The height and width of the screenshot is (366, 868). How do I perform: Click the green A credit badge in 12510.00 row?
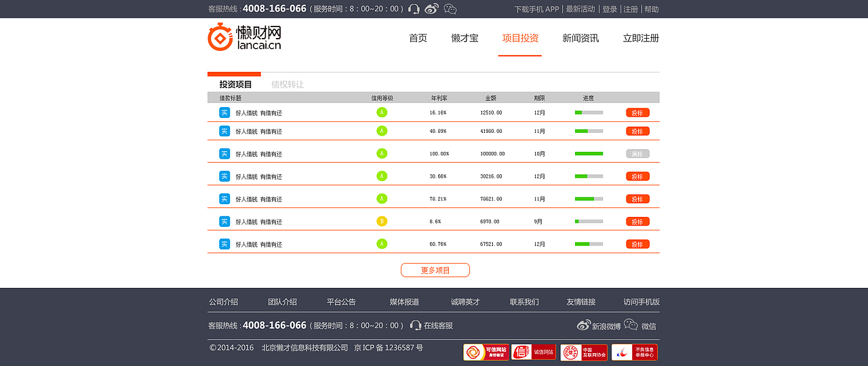[382, 113]
